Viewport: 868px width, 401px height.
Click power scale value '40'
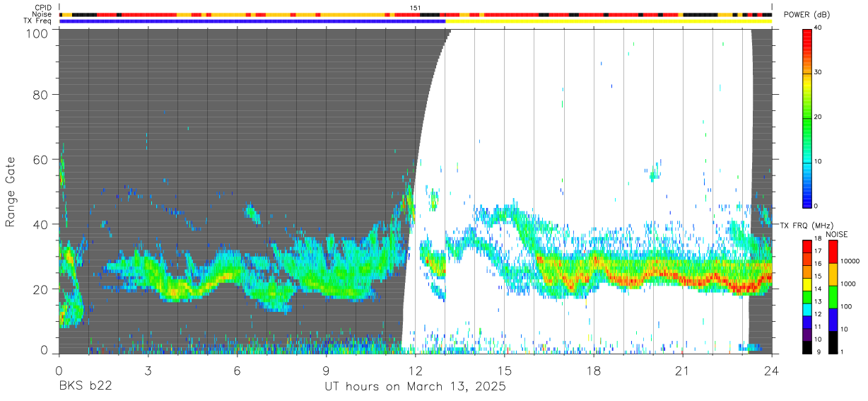point(819,29)
